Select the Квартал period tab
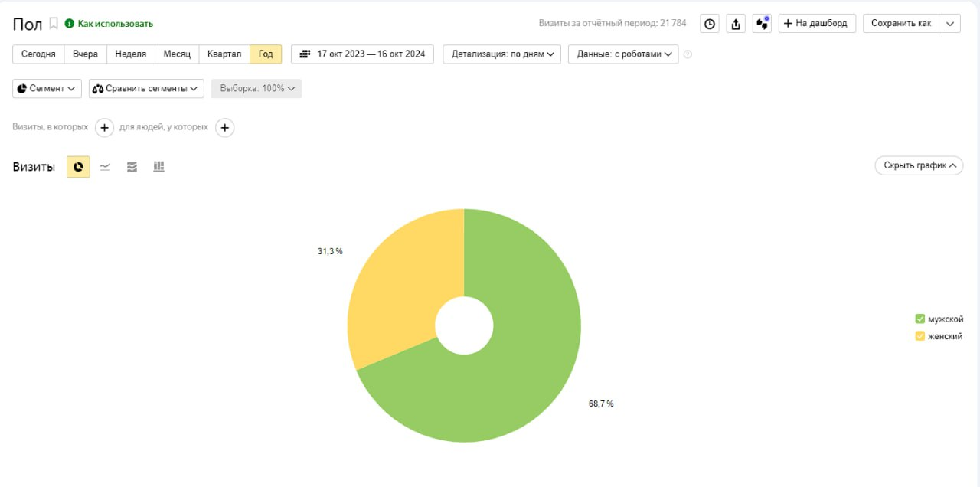The image size is (980, 487). [x=224, y=54]
